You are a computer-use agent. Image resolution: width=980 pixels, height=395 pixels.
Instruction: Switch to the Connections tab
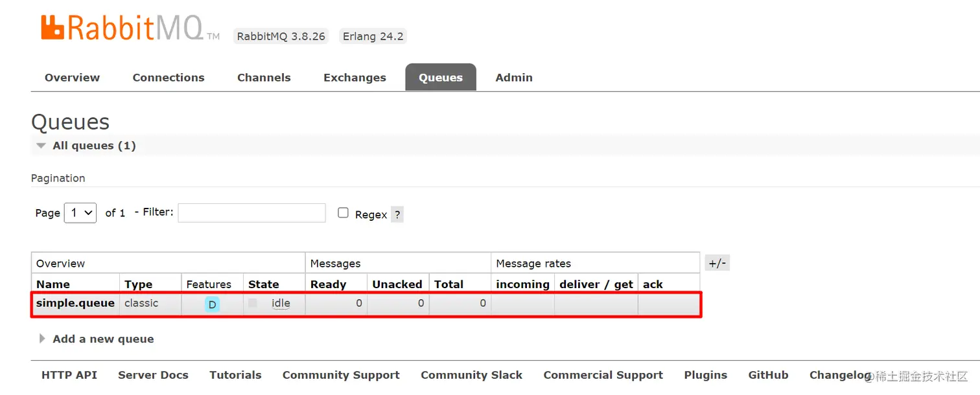tap(169, 78)
